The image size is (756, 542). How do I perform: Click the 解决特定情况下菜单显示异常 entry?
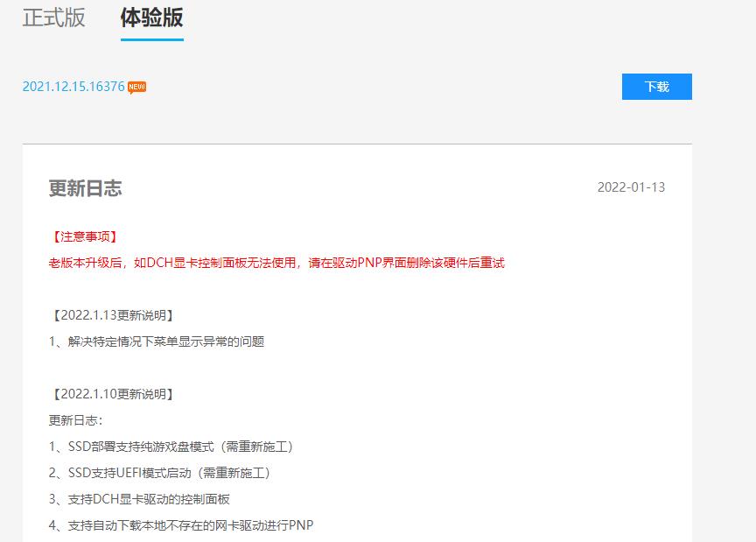click(x=157, y=341)
